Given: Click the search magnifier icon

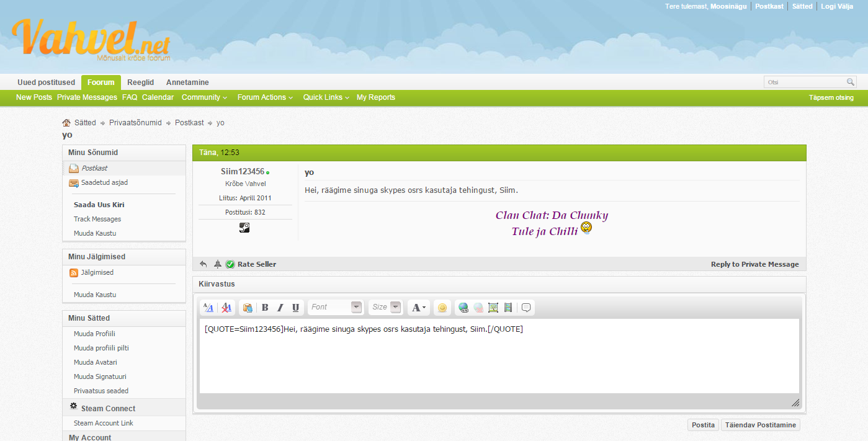Looking at the screenshot, I should tap(851, 82).
